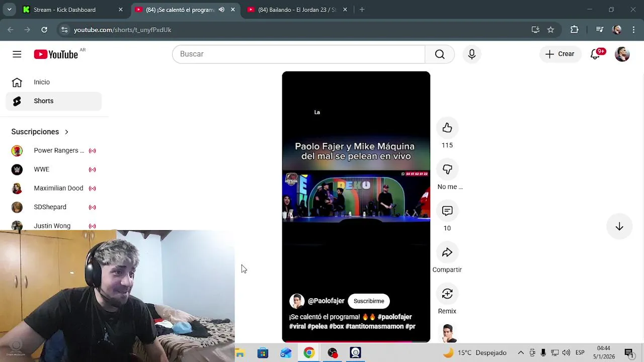Click the magnifier search button
Viewport: 644px width, 362px height.
(x=440, y=54)
